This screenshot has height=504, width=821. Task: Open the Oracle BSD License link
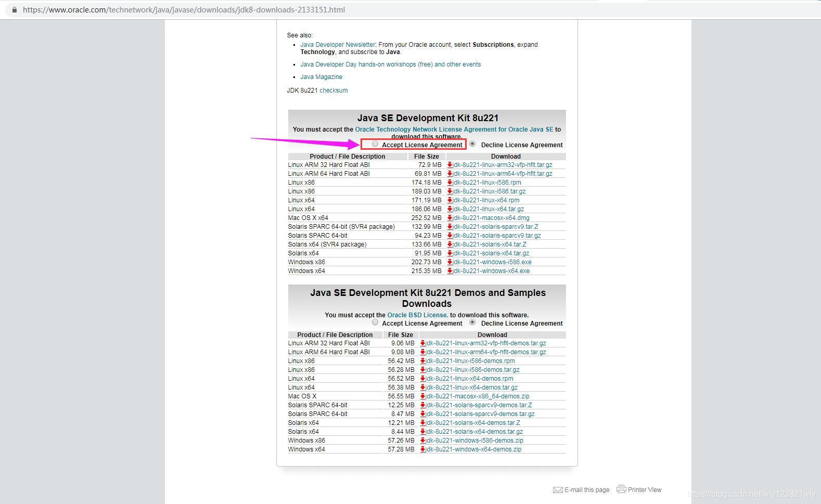(417, 315)
